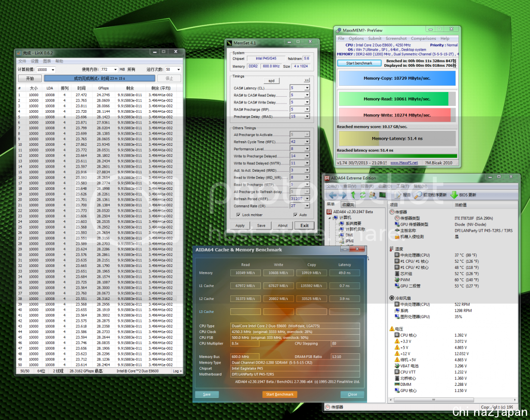Select GPU 传感器类型 row

[x=453, y=224]
